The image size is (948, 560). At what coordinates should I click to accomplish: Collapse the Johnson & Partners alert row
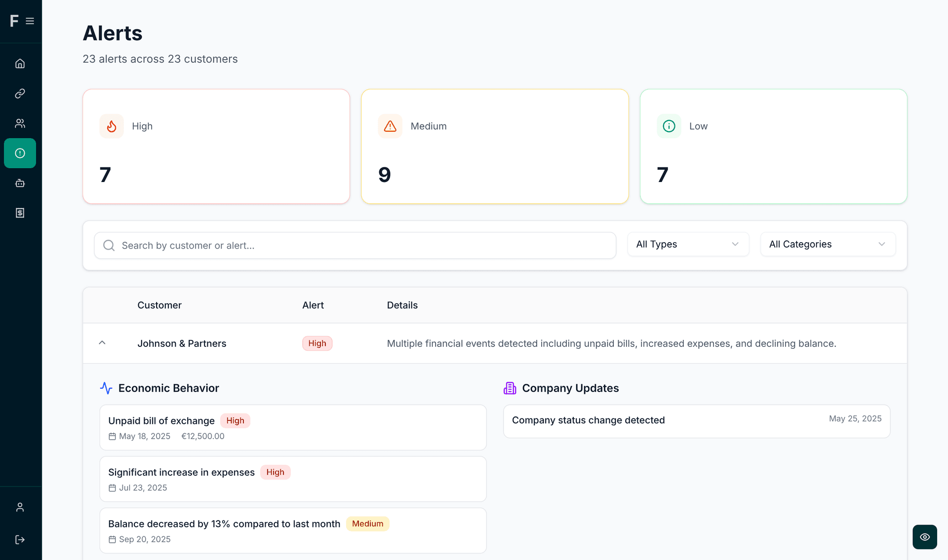click(x=102, y=343)
